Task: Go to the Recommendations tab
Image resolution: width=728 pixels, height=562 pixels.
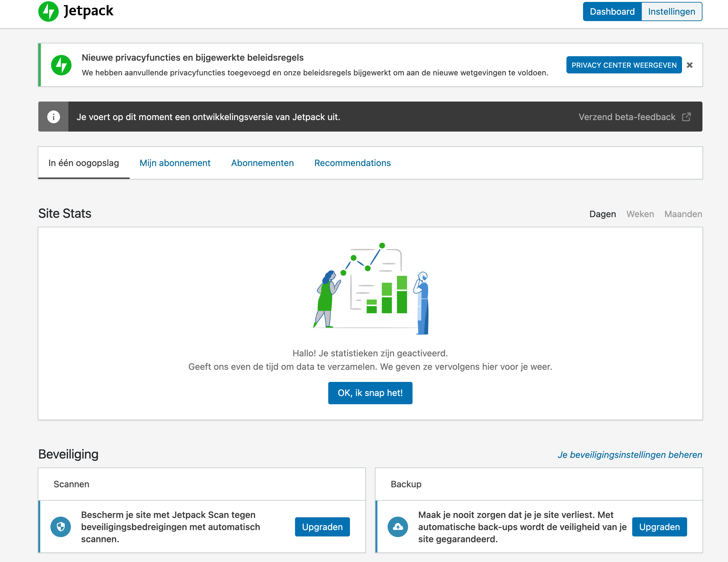Action: click(352, 163)
